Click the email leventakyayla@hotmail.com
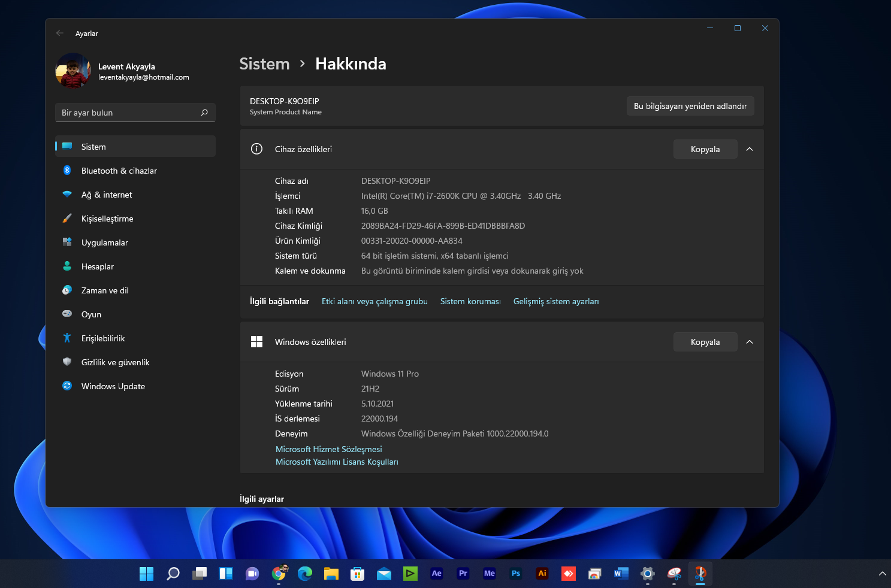Image resolution: width=891 pixels, height=588 pixels. [x=144, y=77]
